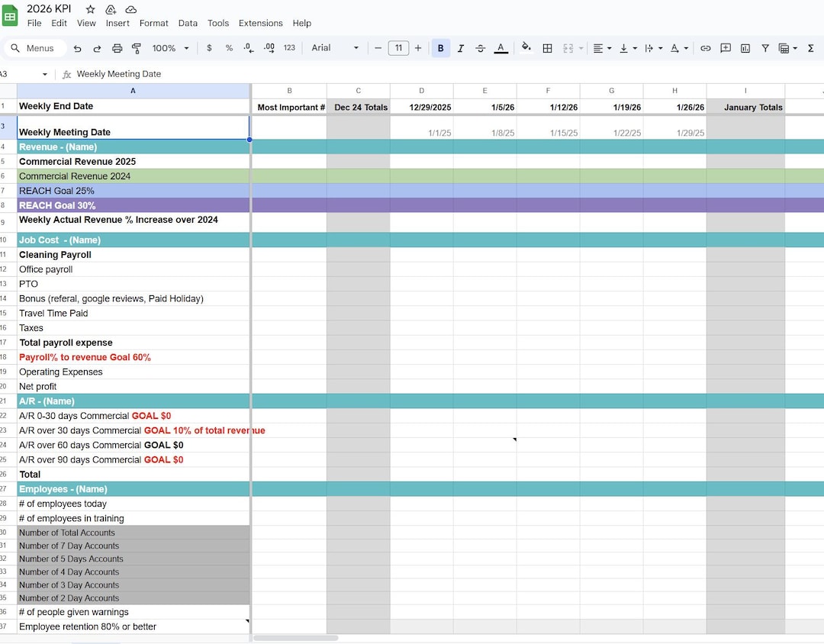
Task: Select column A header
Action: tap(133, 91)
